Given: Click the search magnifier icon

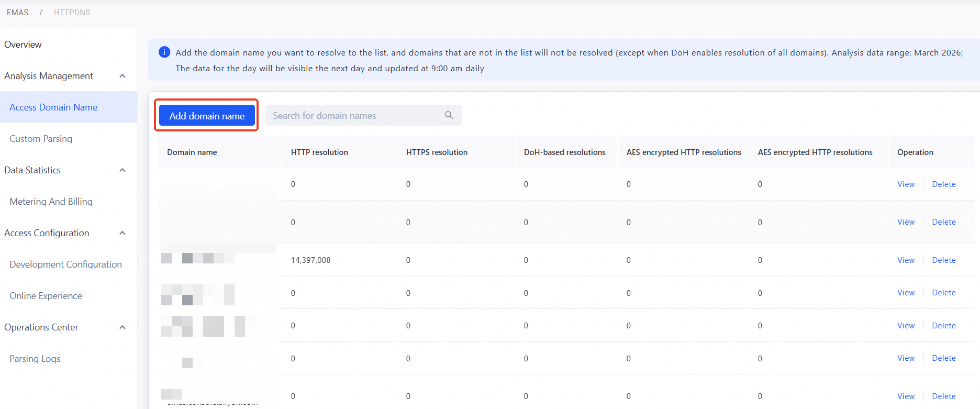Looking at the screenshot, I should pos(449,115).
